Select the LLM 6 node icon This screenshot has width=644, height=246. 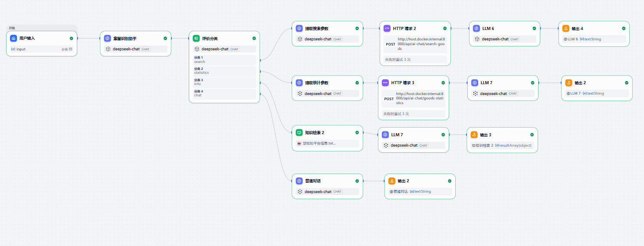tap(476, 28)
